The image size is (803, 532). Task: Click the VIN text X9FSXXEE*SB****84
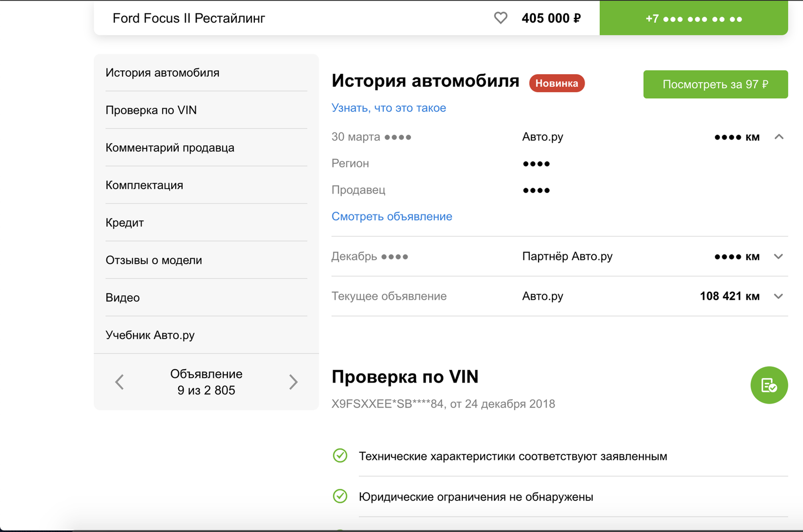click(387, 404)
